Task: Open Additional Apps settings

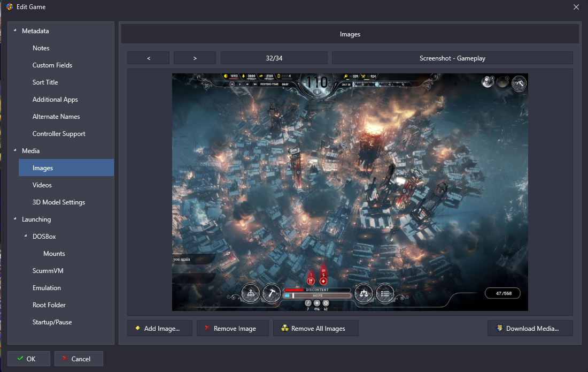Action: [55, 100]
